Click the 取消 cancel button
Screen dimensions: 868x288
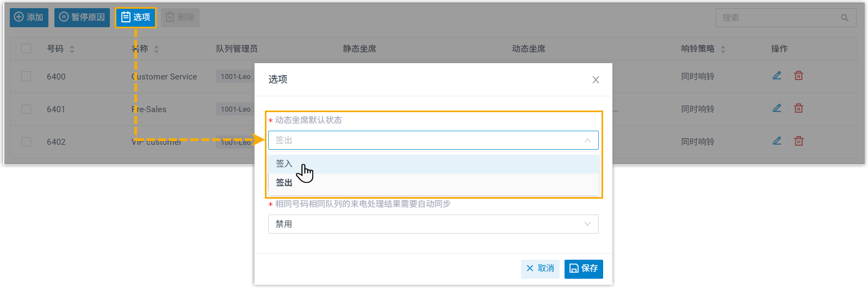tap(540, 268)
